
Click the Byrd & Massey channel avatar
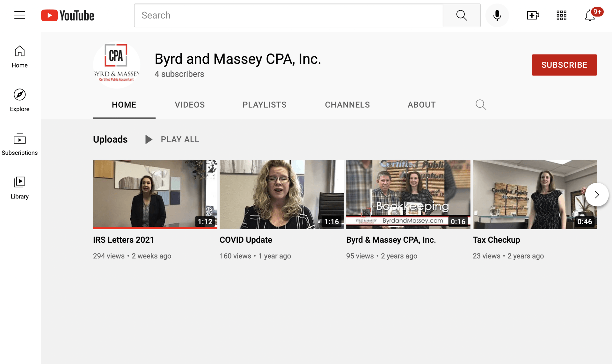tap(117, 65)
